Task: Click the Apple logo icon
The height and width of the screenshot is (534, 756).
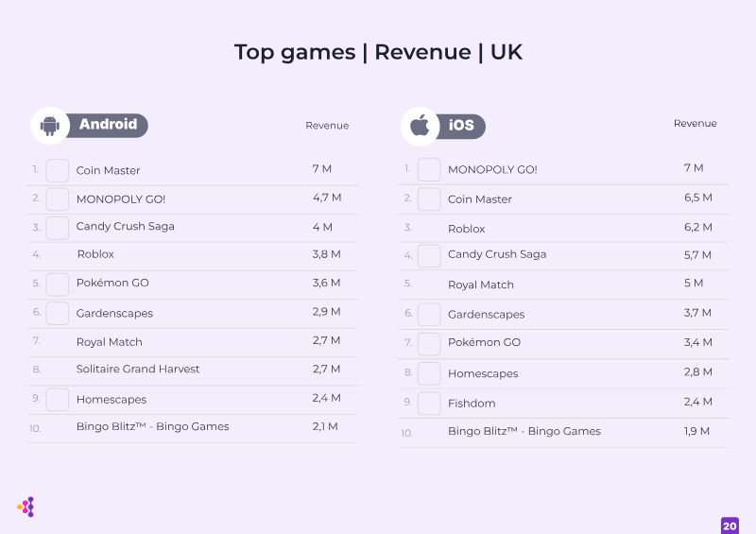Action: pos(420,126)
